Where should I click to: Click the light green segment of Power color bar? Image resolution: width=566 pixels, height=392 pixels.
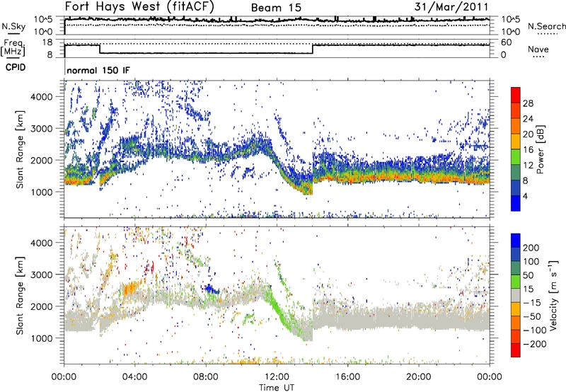[x=516, y=157]
